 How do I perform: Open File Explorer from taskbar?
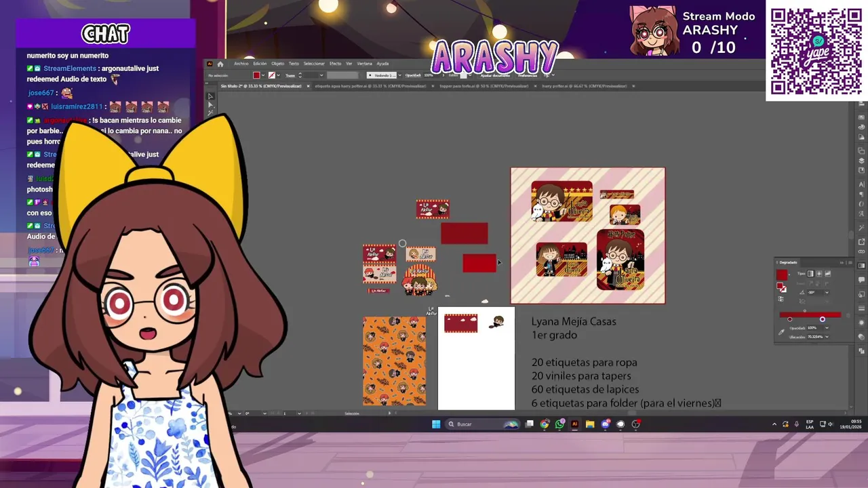click(x=590, y=424)
